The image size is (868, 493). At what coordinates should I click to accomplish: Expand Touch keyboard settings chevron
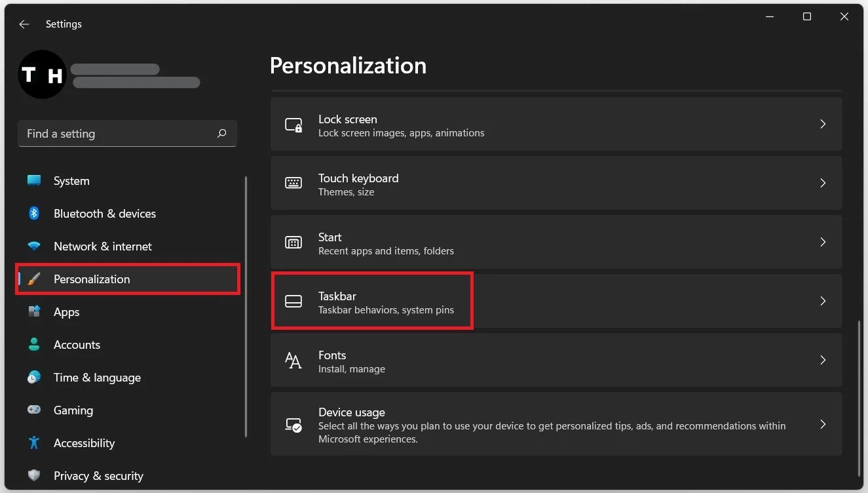pyautogui.click(x=823, y=183)
